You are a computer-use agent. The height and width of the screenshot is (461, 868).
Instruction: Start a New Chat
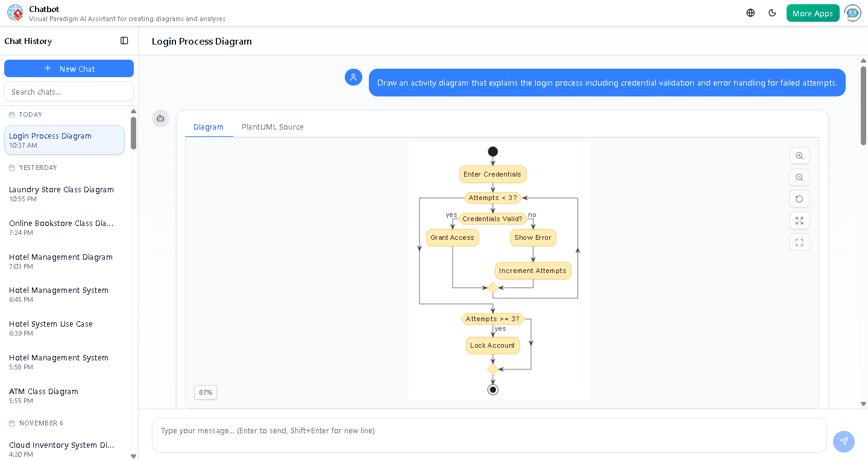(x=69, y=68)
